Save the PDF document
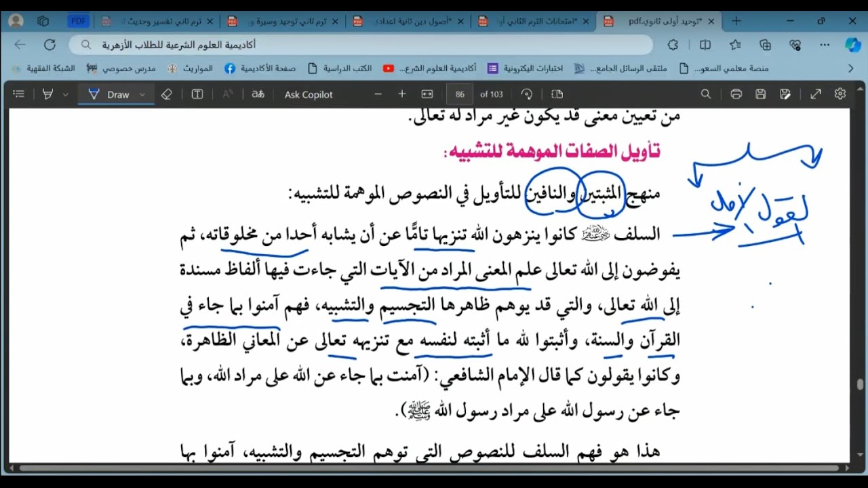868x488 pixels. 761,94
